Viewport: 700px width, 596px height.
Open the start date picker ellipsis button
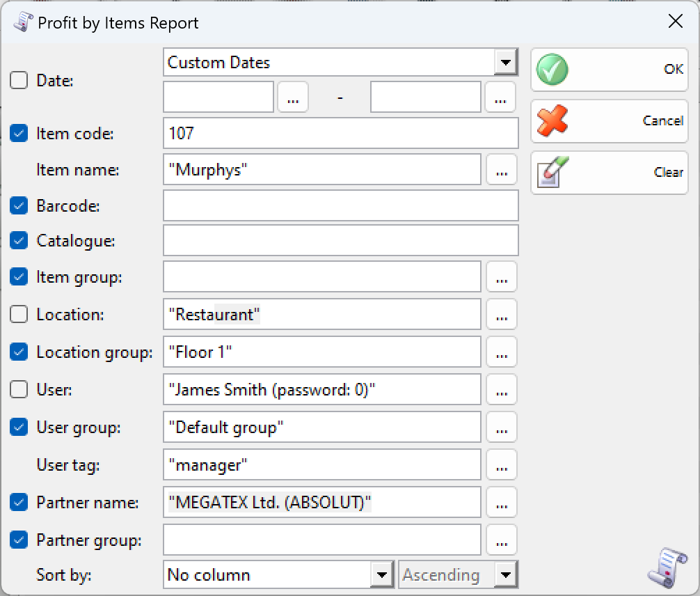(293, 97)
